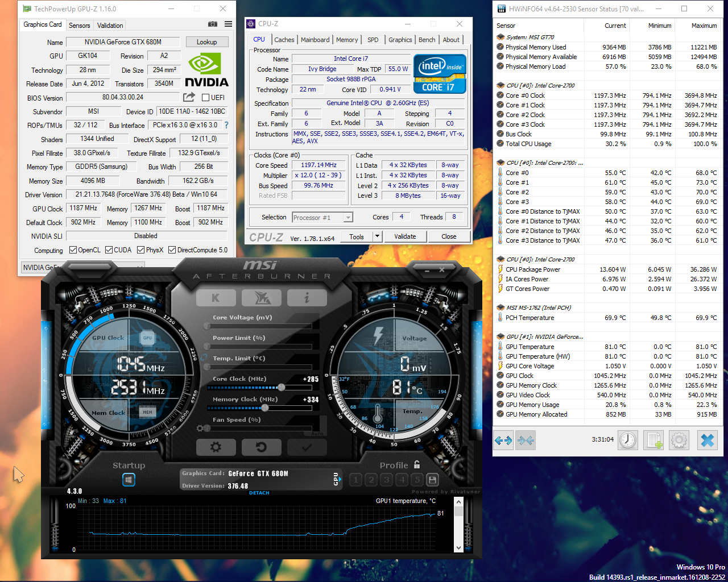This screenshot has width=728, height=582.
Task: Select Afterburner profile slot 3
Action: [387, 480]
